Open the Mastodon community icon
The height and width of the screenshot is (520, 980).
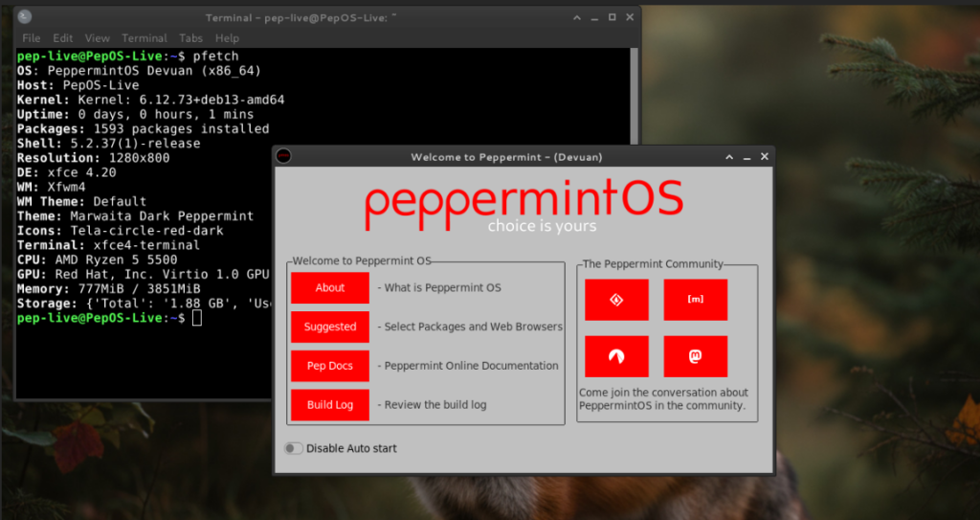tap(695, 356)
